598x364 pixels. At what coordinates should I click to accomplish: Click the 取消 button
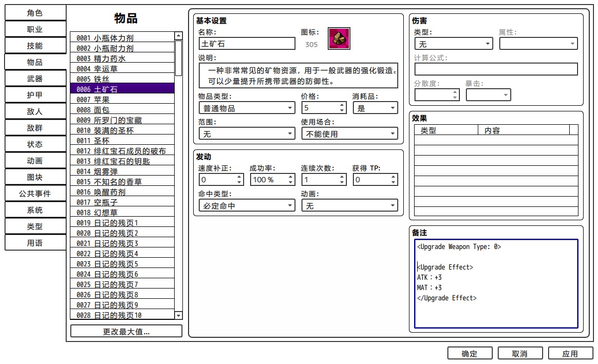520,354
